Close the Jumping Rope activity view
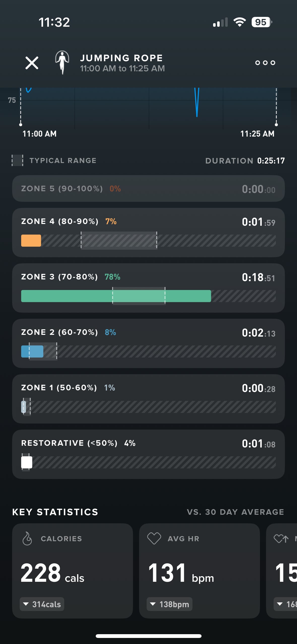This screenshot has width=297, height=644. [x=32, y=63]
